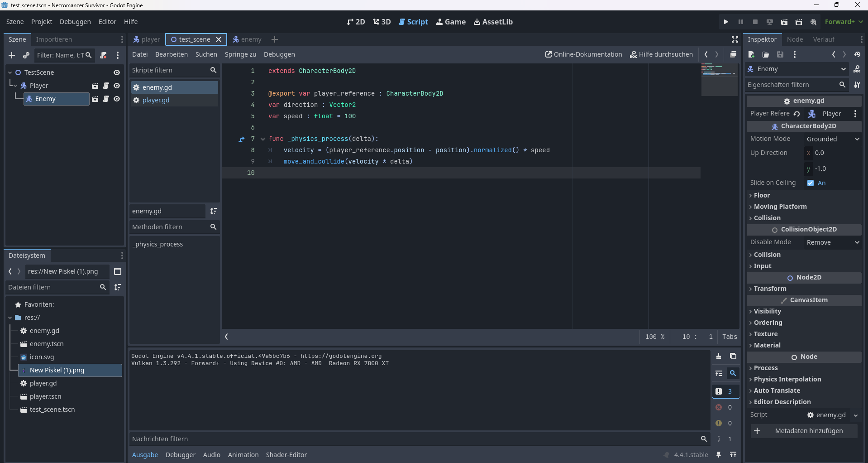Viewport: 868px width, 463px height.
Task: Collapse the res:// folder
Action: tap(10, 318)
